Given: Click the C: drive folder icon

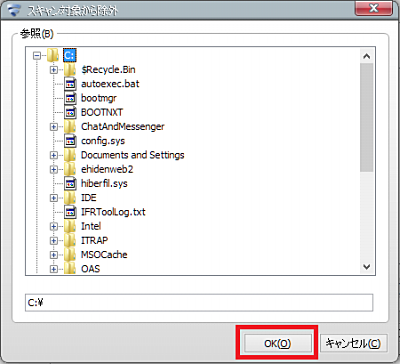Looking at the screenshot, I should pos(53,55).
